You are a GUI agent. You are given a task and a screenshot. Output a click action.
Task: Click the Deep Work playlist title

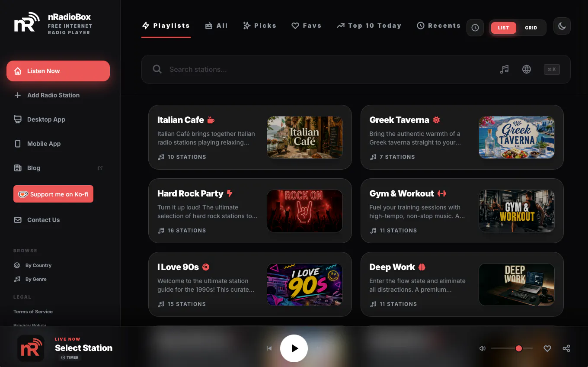[x=392, y=267]
